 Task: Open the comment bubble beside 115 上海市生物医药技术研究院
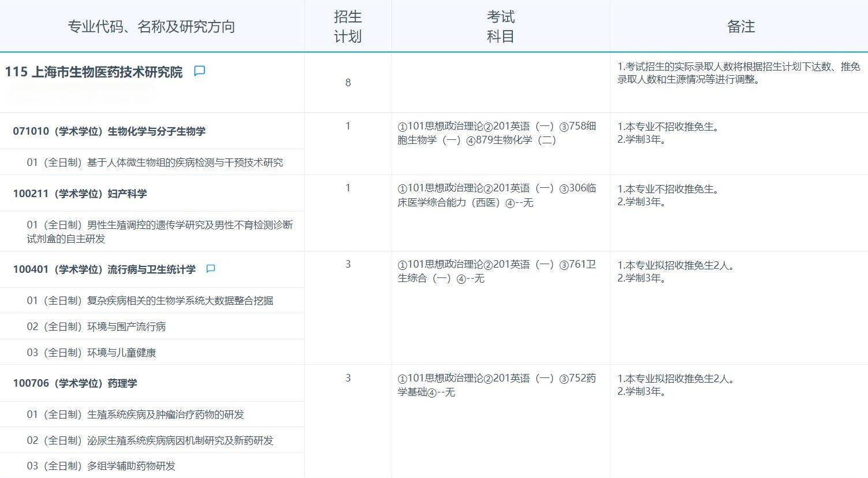tap(199, 71)
